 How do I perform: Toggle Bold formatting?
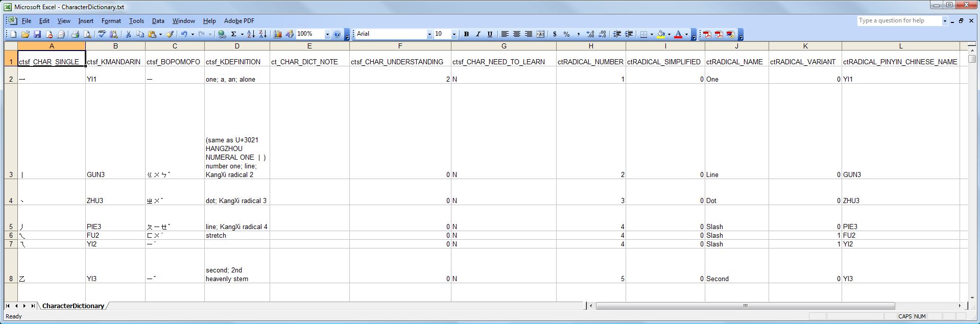[466, 34]
